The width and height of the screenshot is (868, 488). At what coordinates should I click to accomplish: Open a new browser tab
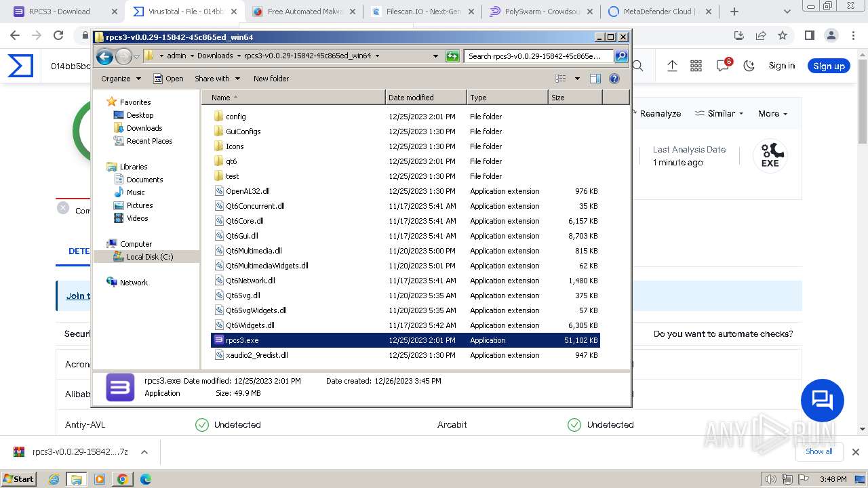(x=734, y=12)
